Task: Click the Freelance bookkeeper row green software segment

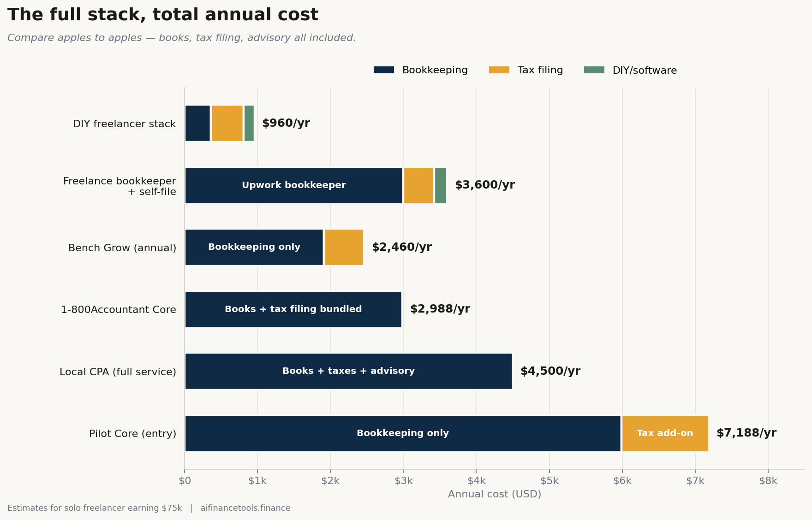Action: click(441, 185)
